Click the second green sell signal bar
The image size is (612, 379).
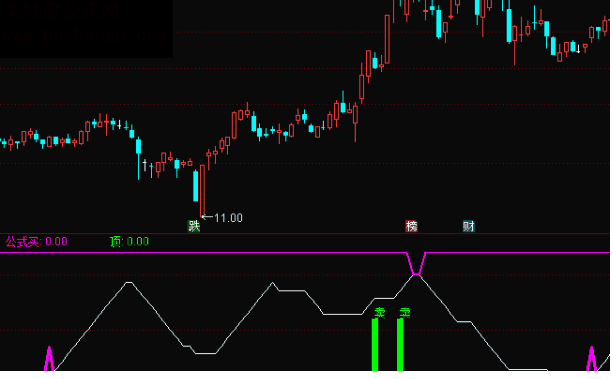pos(400,345)
